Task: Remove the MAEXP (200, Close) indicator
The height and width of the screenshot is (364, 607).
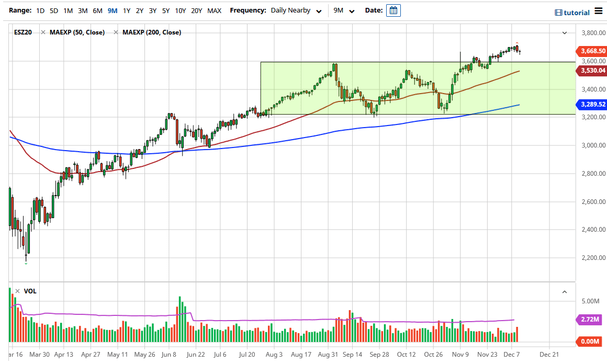Action: click(116, 32)
